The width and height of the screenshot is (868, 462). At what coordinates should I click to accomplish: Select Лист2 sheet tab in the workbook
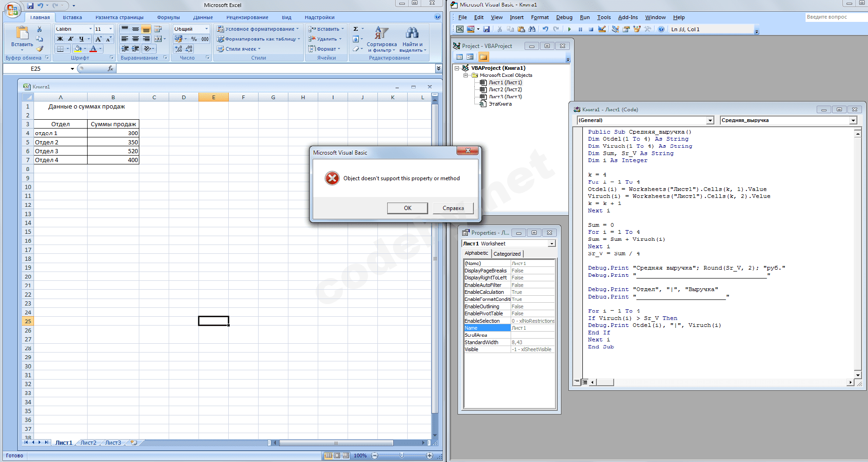[88, 442]
